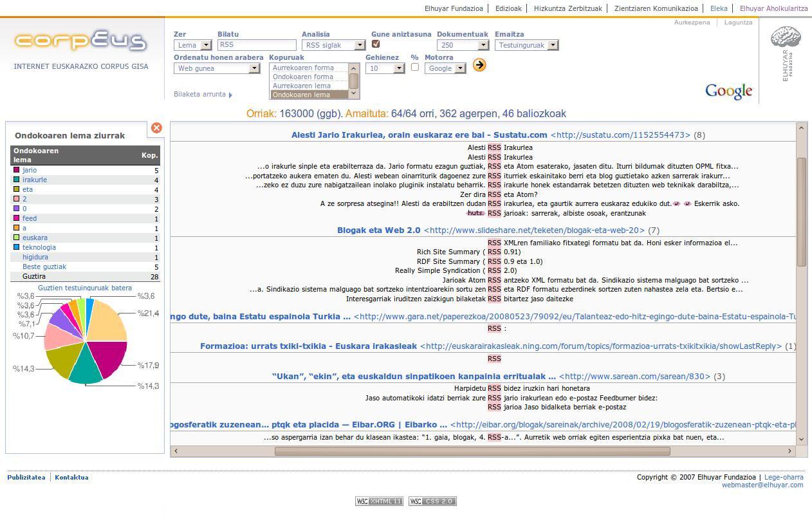Screen dimensions: 812x515
Task: Click the Google logo
Action: [x=728, y=91]
